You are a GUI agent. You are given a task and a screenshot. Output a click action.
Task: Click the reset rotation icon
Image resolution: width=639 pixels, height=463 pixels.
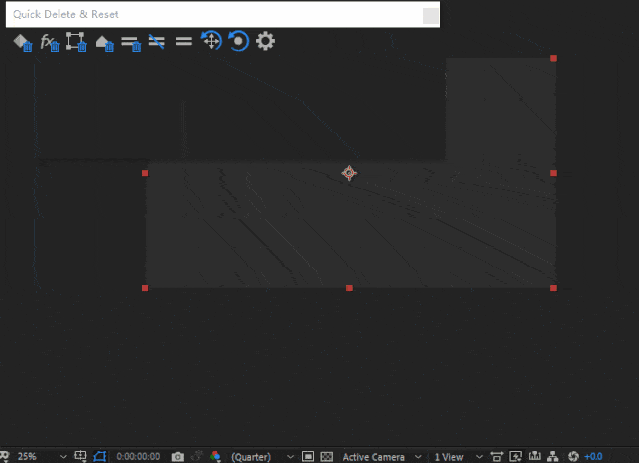(238, 41)
